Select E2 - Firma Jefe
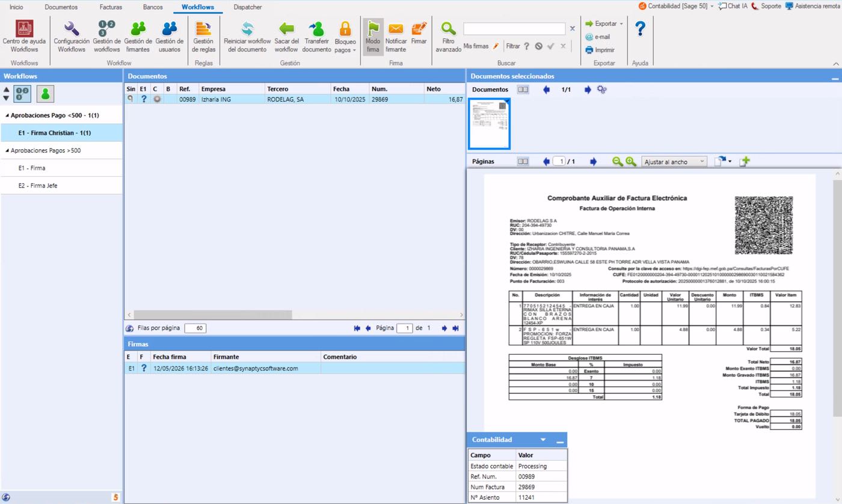The height and width of the screenshot is (504, 842). [x=61, y=186]
